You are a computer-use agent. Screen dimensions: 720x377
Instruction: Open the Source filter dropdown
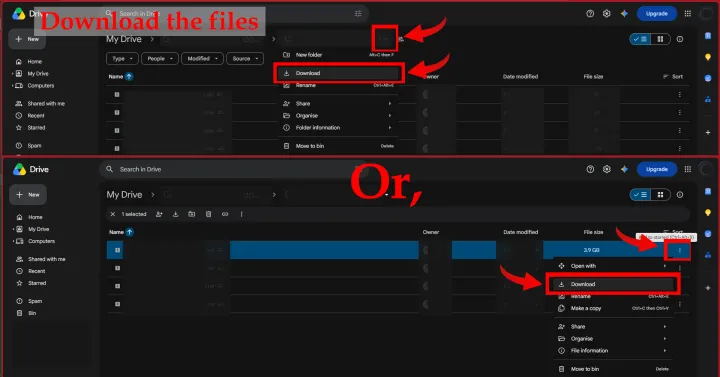point(245,59)
